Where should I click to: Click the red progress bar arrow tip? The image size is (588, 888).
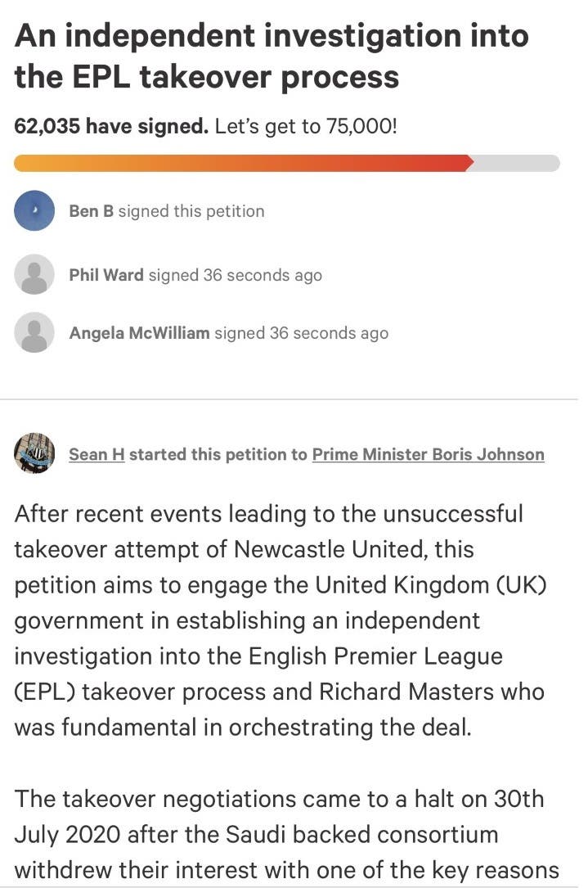[469, 163]
